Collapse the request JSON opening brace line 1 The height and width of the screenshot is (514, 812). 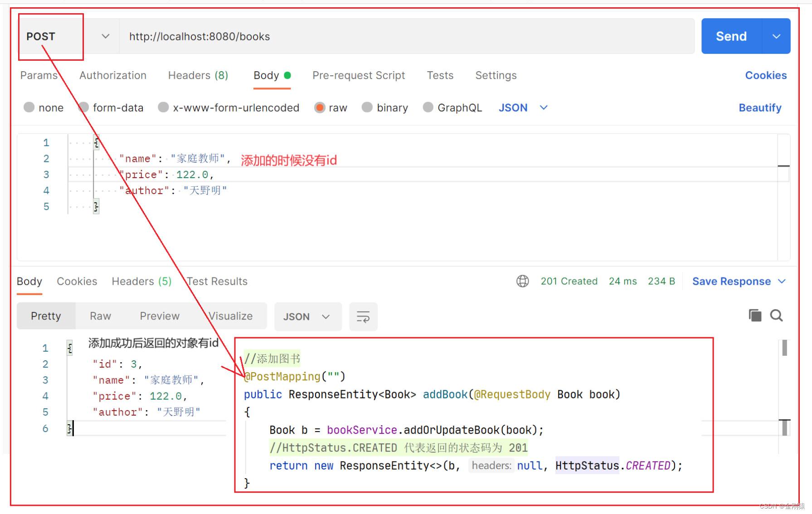coord(96,143)
